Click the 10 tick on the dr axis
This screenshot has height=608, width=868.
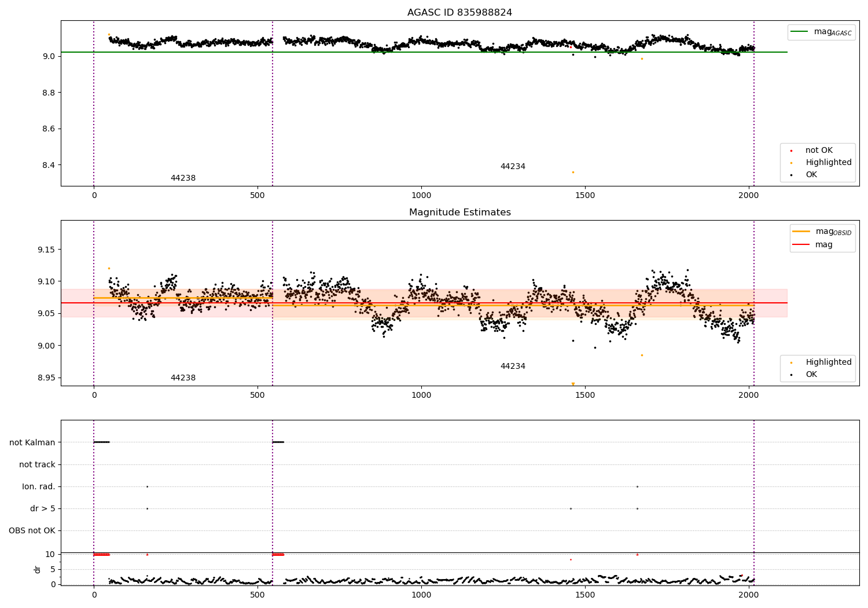tap(50, 554)
